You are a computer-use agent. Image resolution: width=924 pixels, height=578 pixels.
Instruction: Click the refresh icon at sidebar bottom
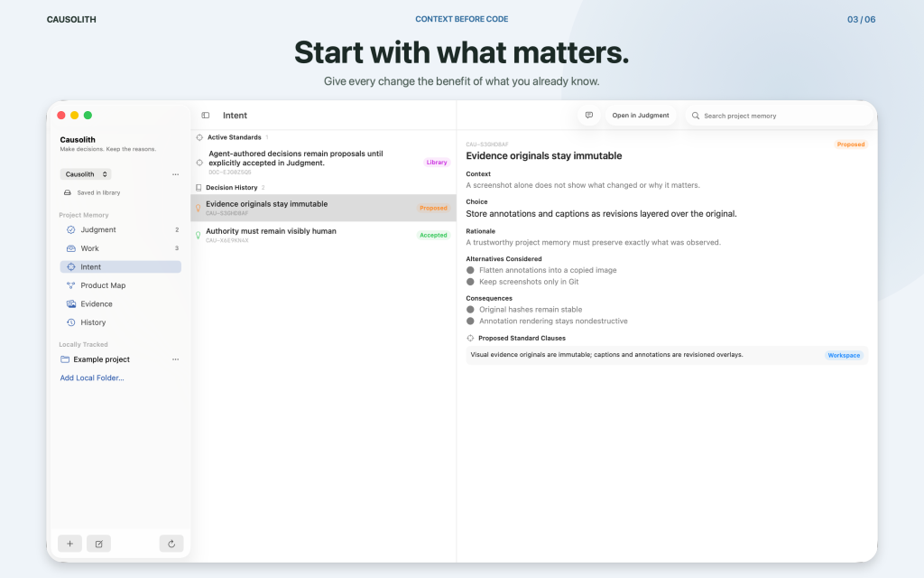(171, 544)
